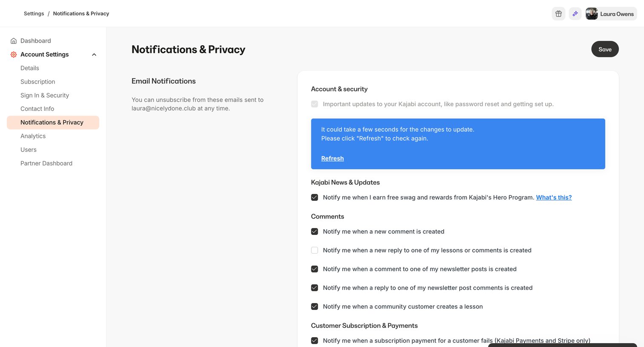
Task: Click the Dashboard home icon
Action: coord(14,41)
